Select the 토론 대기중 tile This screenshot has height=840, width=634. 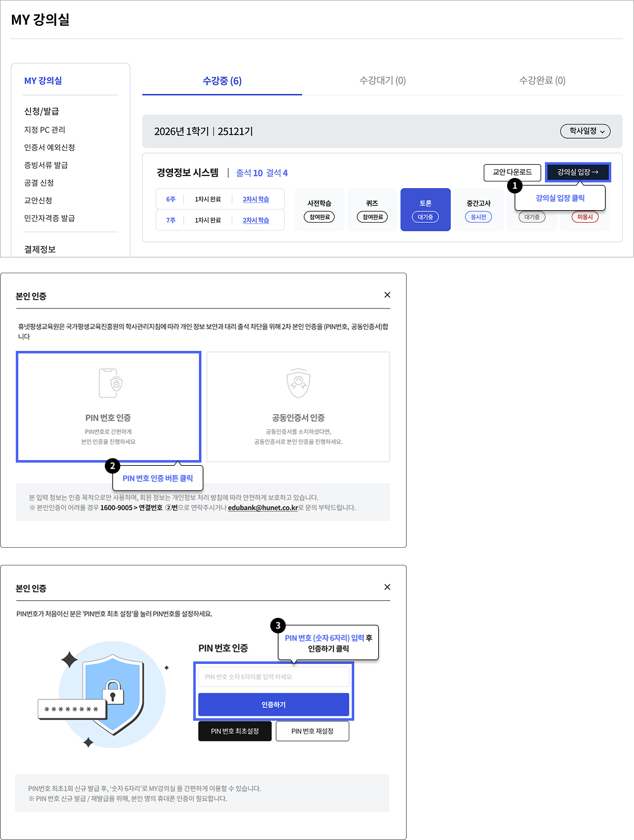pos(425,210)
